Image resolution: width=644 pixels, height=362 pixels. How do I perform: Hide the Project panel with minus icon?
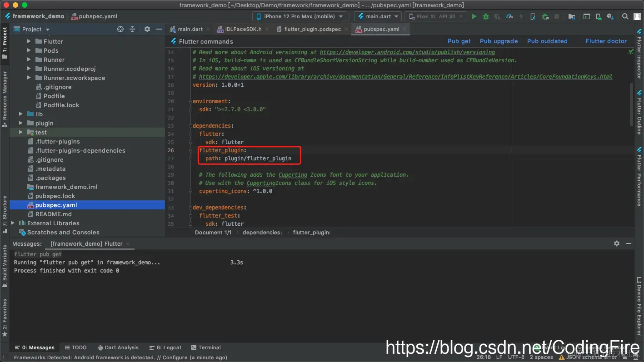159,29
